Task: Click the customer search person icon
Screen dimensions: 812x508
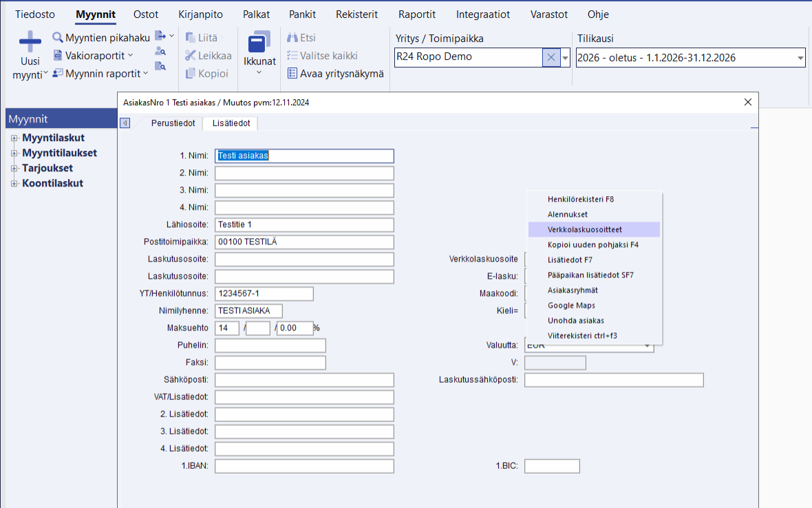Action: click(x=160, y=51)
